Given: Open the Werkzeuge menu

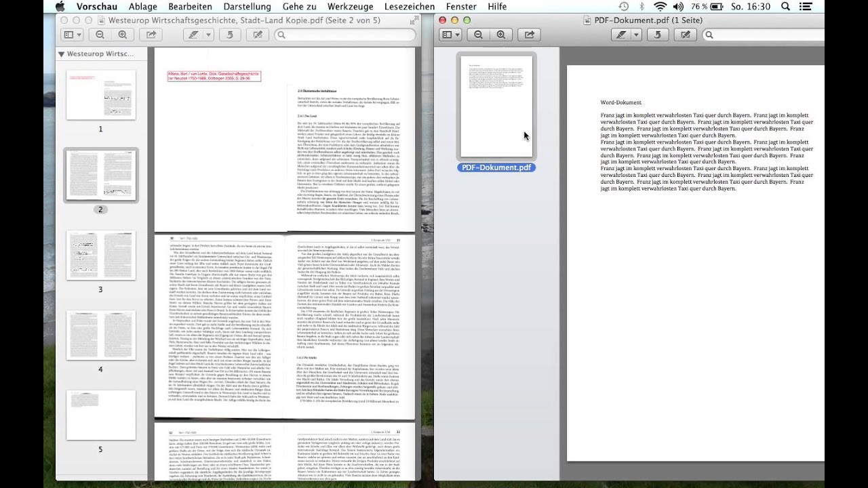Looking at the screenshot, I should click(x=351, y=7).
